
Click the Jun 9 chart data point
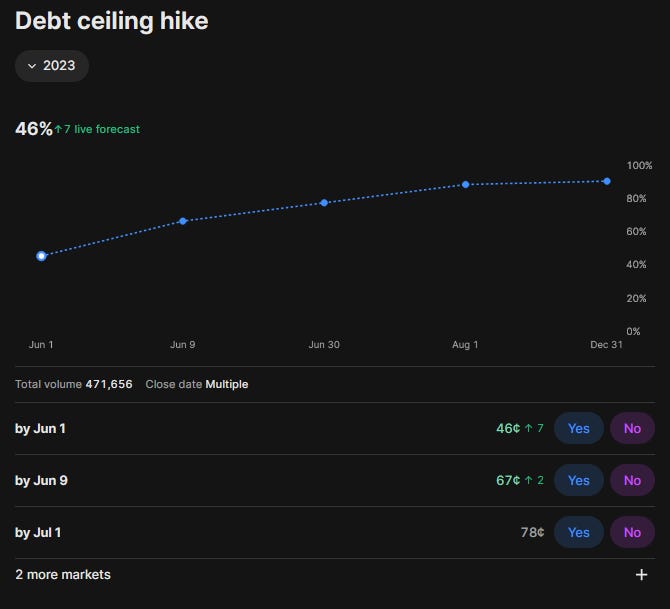183,221
